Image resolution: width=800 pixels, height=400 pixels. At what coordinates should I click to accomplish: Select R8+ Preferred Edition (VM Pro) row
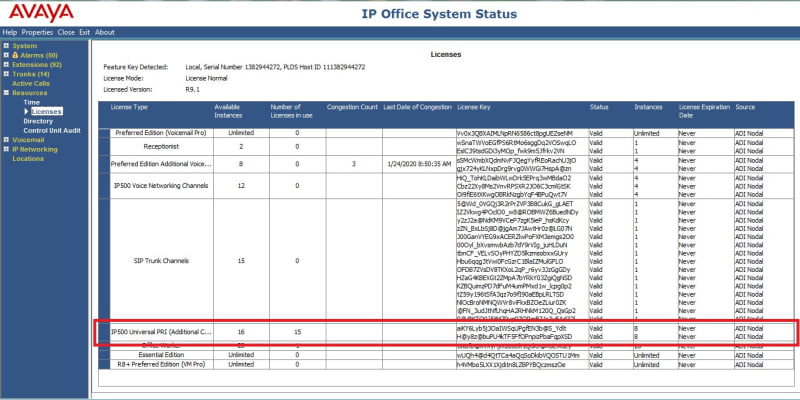pos(446,364)
